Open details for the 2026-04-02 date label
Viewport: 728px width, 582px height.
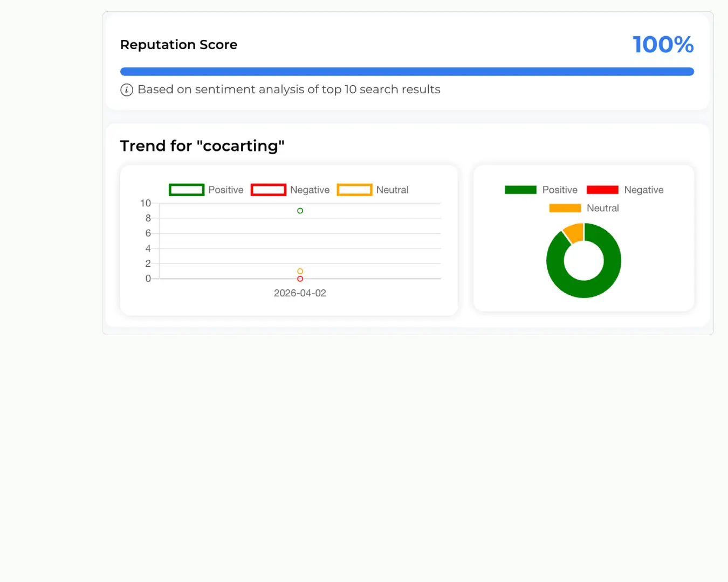(300, 293)
